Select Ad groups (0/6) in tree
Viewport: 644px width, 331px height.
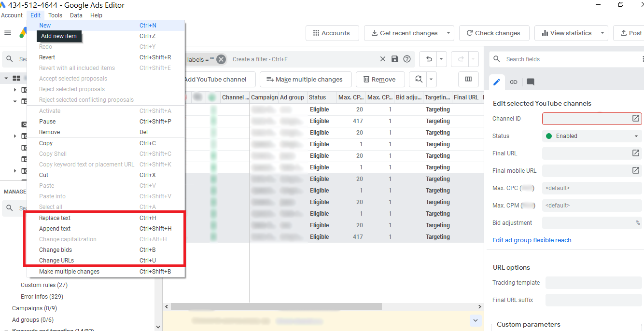coord(33,319)
